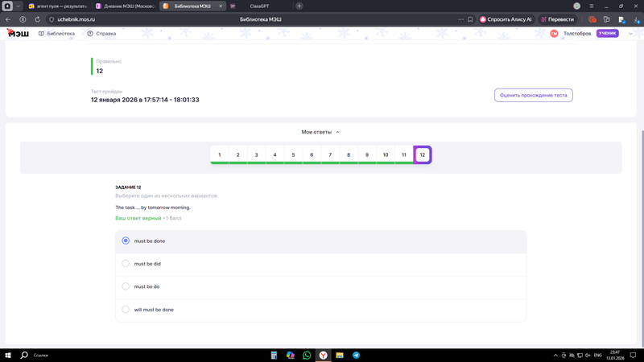Click the user avatar icon next to Толстобров
Viewport: 644px width, 362px height.
click(554, 34)
